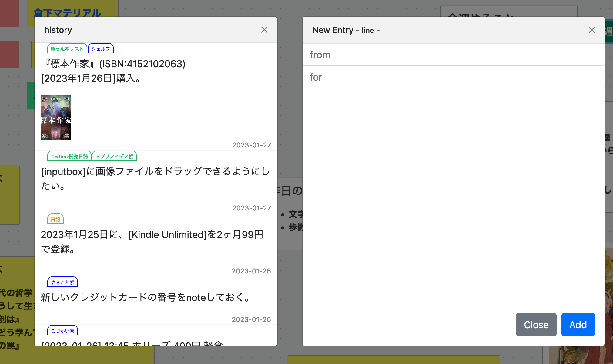Viewport: 613px width, 364px height.
Task: Open the 倉下マテリアル sticky note
Action: [67, 13]
